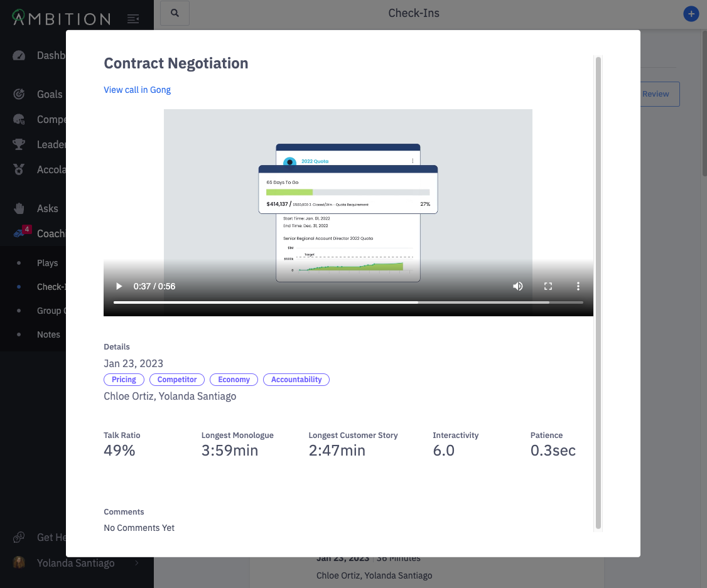Image resolution: width=707 pixels, height=588 pixels.
Task: Click the Talk Ratio 49% value
Action: tap(119, 450)
